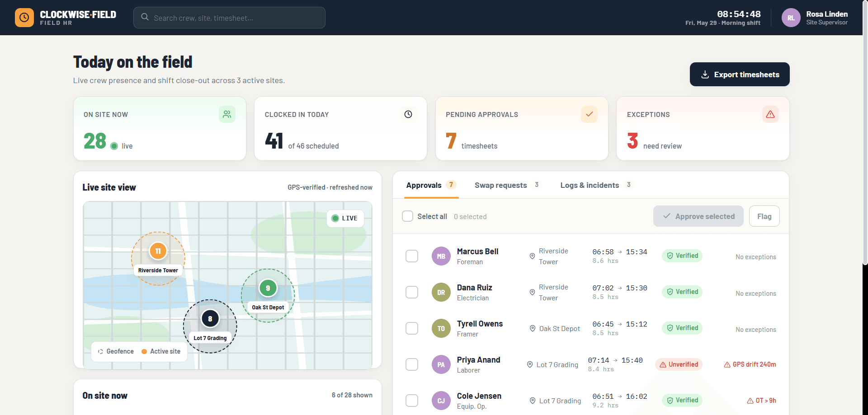
Task: Click the TO avatar for Tyrell Owens
Action: 441,328
